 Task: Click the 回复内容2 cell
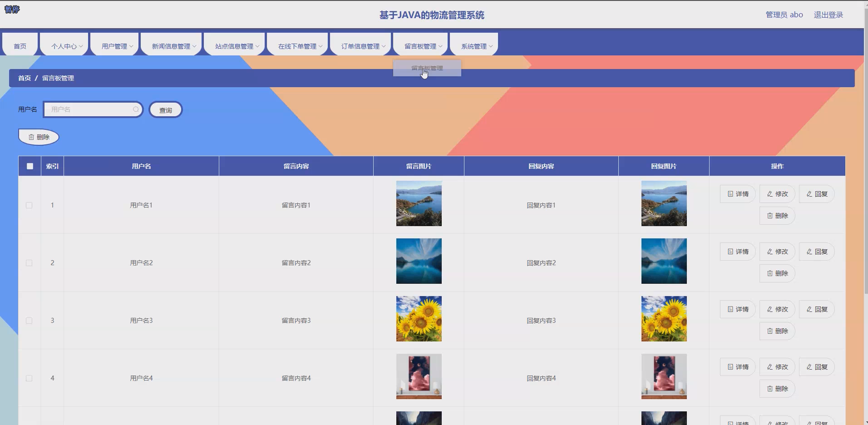(x=541, y=263)
